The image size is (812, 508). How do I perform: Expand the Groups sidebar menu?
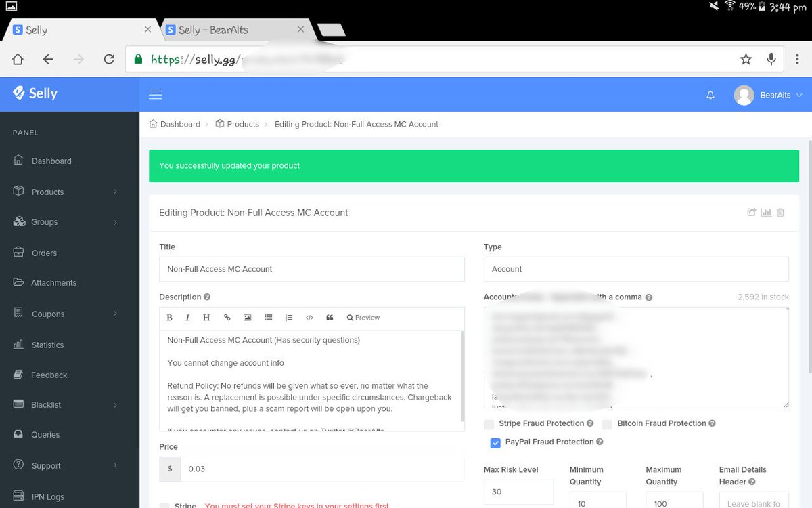pos(70,222)
